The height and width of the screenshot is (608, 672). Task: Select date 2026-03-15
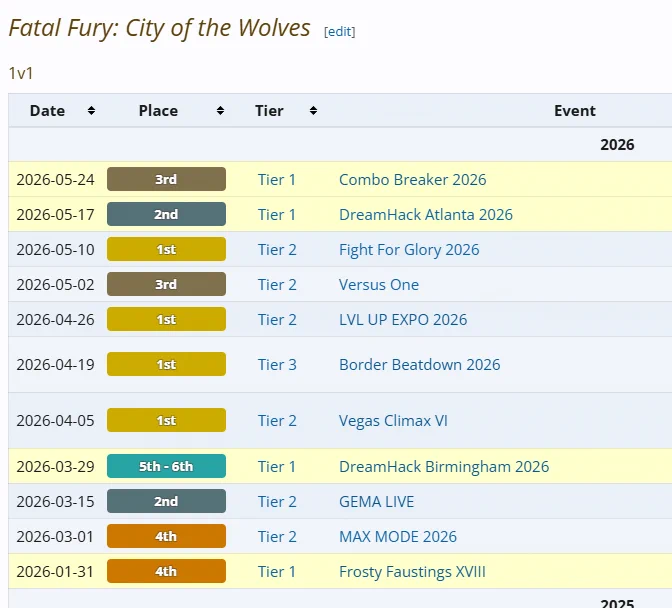pyautogui.click(x=55, y=502)
